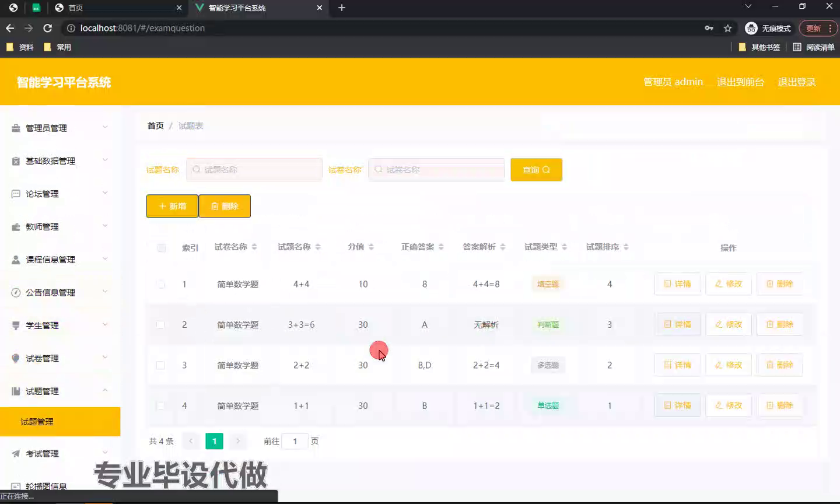Click the 管理员管理 sidebar icon
Viewport: 840px width, 504px height.
point(16,128)
